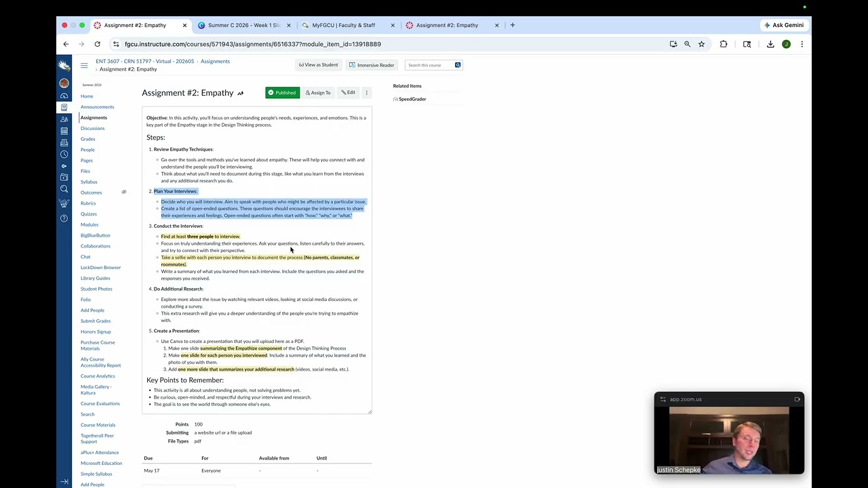Bookmark this page with the star icon
The height and width of the screenshot is (488, 868).
tap(701, 44)
